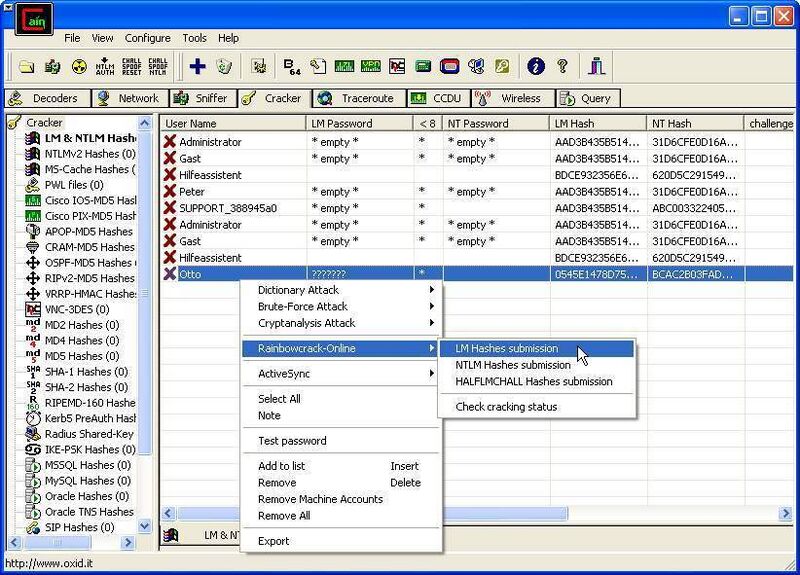Click tree panel scroll down arrow

point(145,527)
